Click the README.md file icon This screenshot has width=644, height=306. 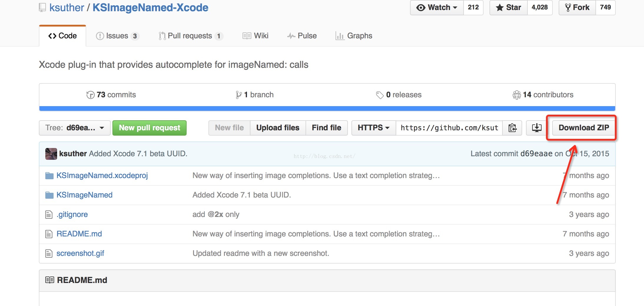49,234
